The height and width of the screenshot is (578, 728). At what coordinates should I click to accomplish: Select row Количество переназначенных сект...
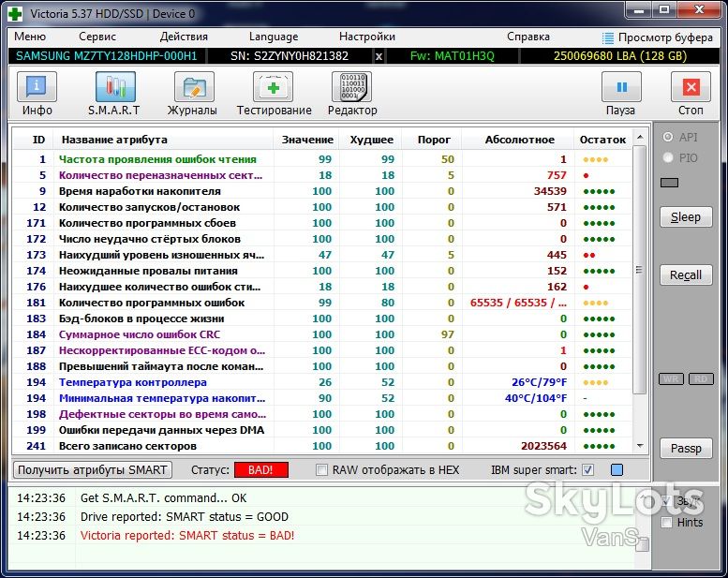click(322, 175)
